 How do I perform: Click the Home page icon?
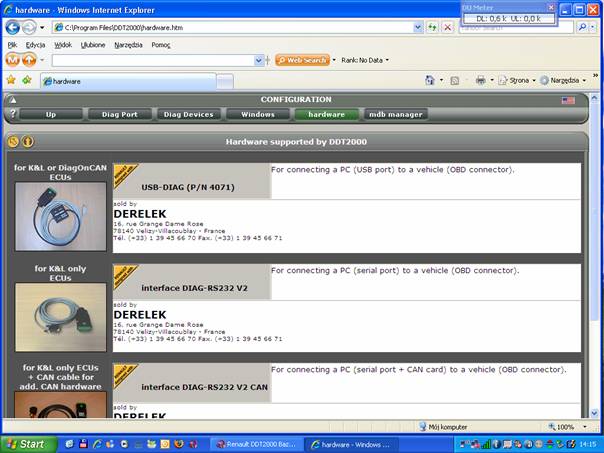tap(430, 80)
